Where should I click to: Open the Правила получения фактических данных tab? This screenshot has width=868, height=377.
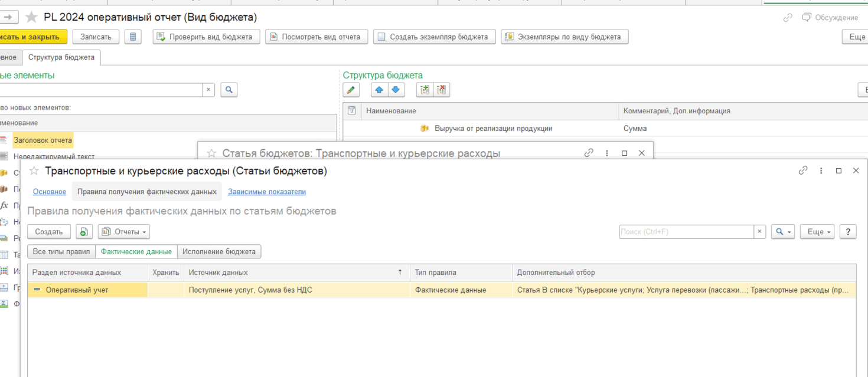click(147, 192)
